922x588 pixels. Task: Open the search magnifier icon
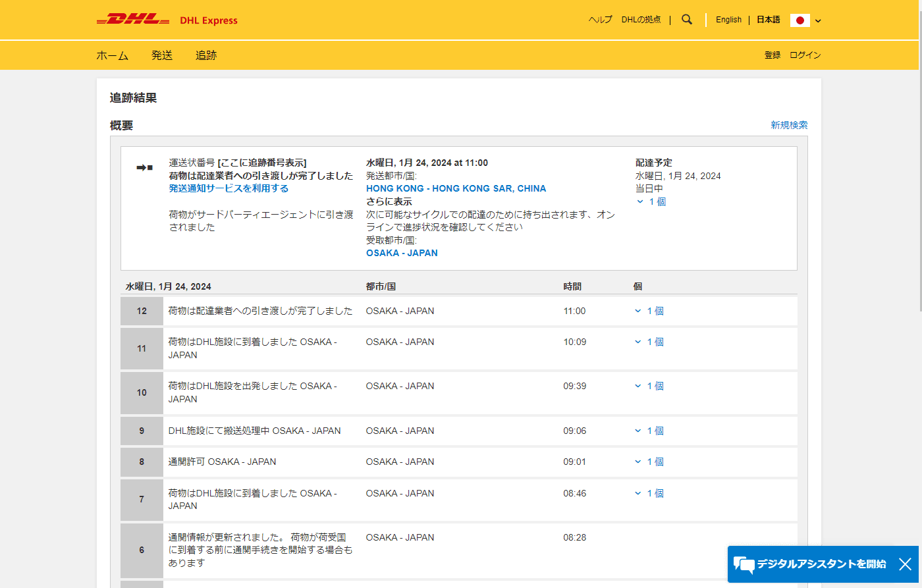tap(687, 20)
